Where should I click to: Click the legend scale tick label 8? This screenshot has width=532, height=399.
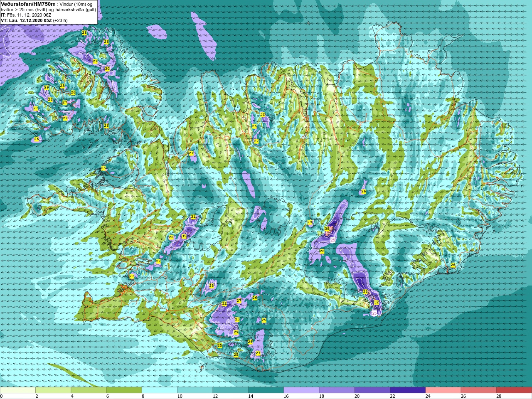coord(143,396)
